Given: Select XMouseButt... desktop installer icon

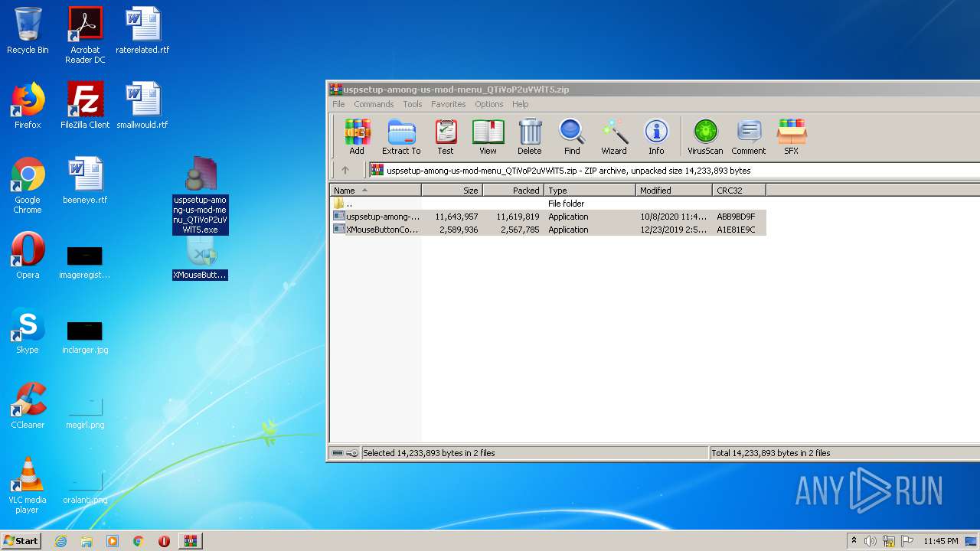Looking at the screenshot, I should [x=201, y=259].
